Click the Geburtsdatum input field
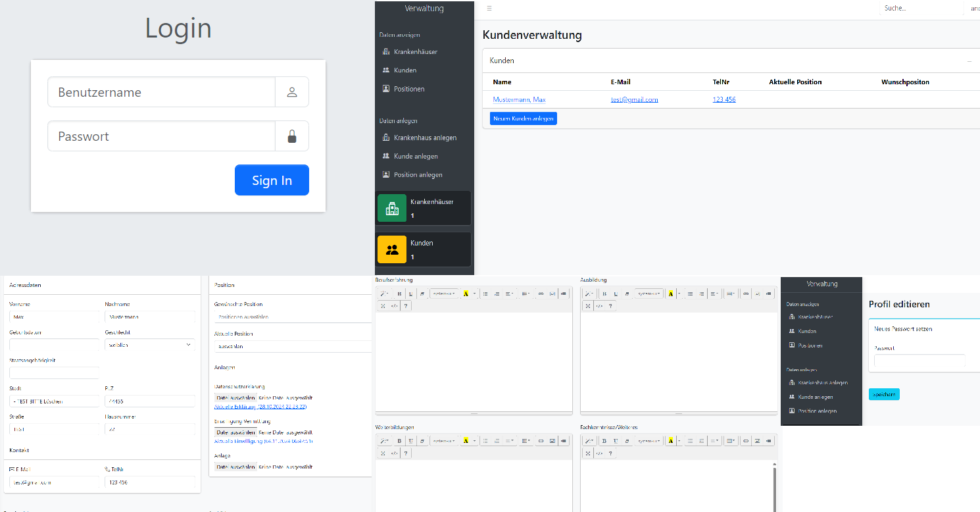The height and width of the screenshot is (512, 980). (54, 344)
